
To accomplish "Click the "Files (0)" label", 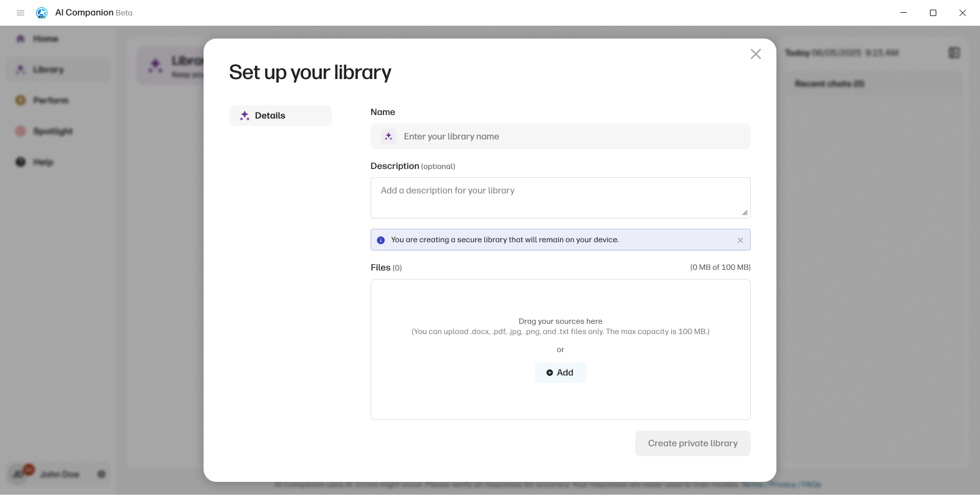I will tap(386, 267).
